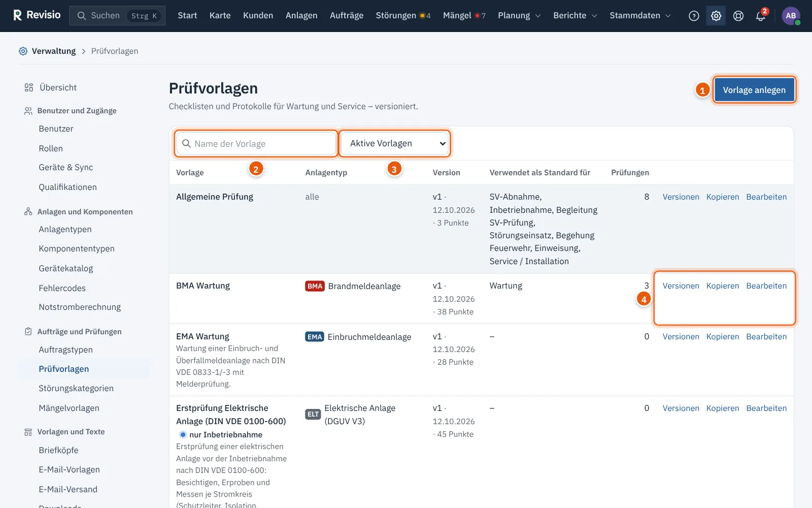Click the Verwaltung breadcrumb link
Screen dimensions: 812x508
(54, 51)
